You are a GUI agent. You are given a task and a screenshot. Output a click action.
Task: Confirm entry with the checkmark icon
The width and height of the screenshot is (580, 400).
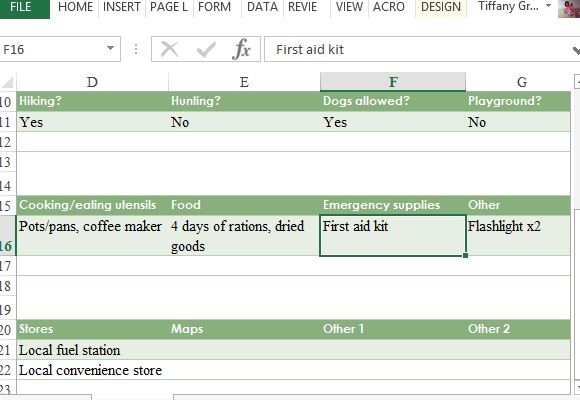pos(206,49)
